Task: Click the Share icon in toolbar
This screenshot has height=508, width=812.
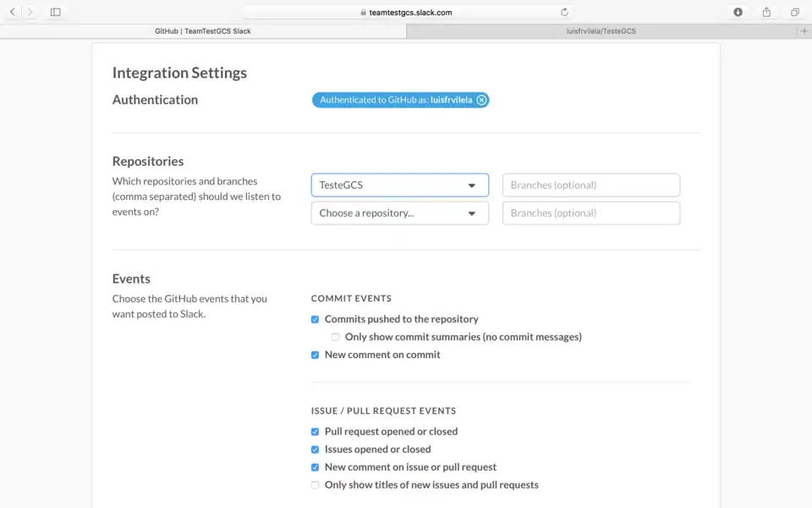Action: coord(766,12)
